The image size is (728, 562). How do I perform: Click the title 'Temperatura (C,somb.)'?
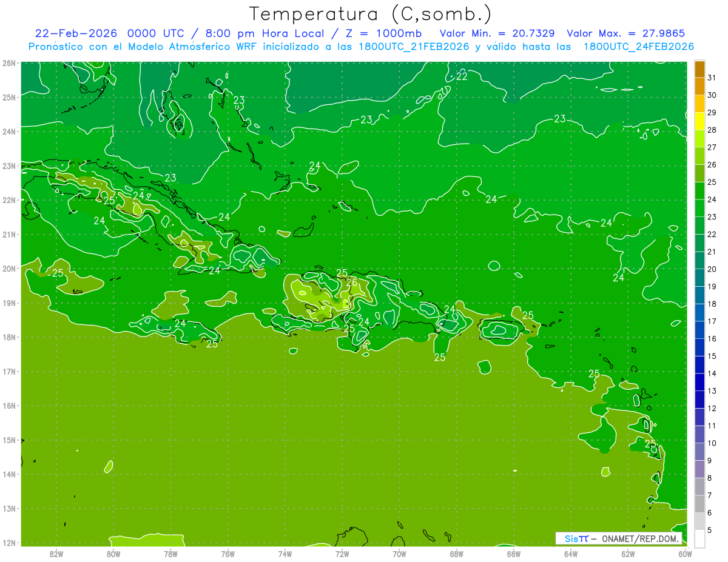[370, 14]
